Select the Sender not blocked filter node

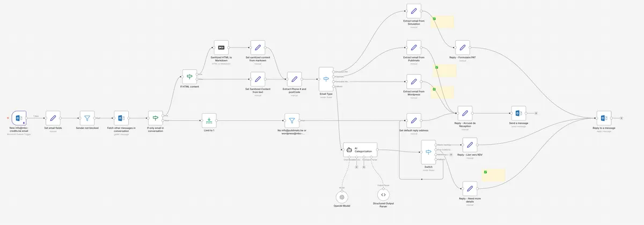tap(87, 118)
